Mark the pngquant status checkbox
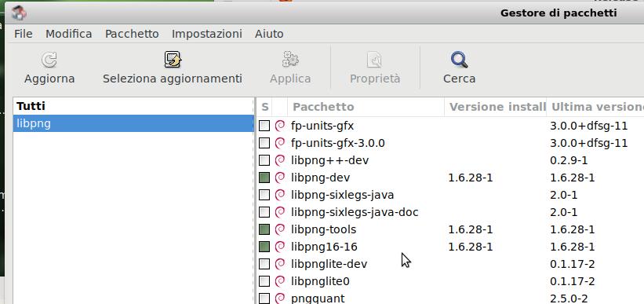644x304 pixels. tap(264, 299)
